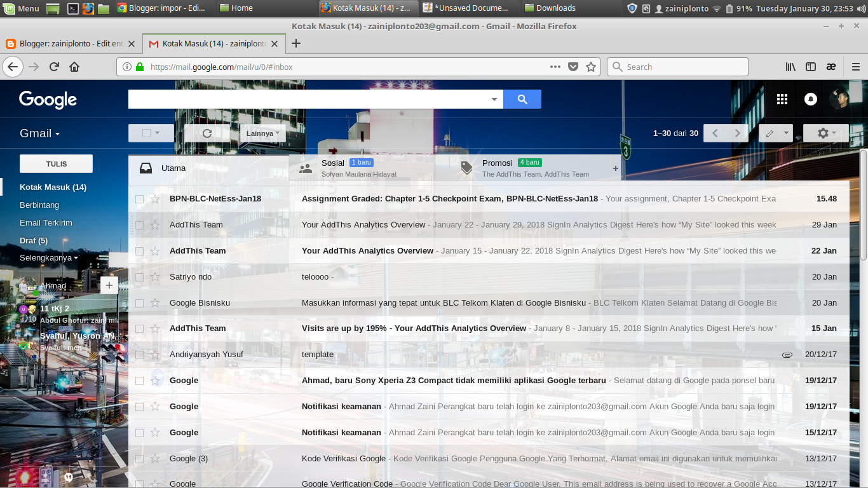Show search options dropdown arrow
The width and height of the screenshot is (868, 488).
pos(494,99)
